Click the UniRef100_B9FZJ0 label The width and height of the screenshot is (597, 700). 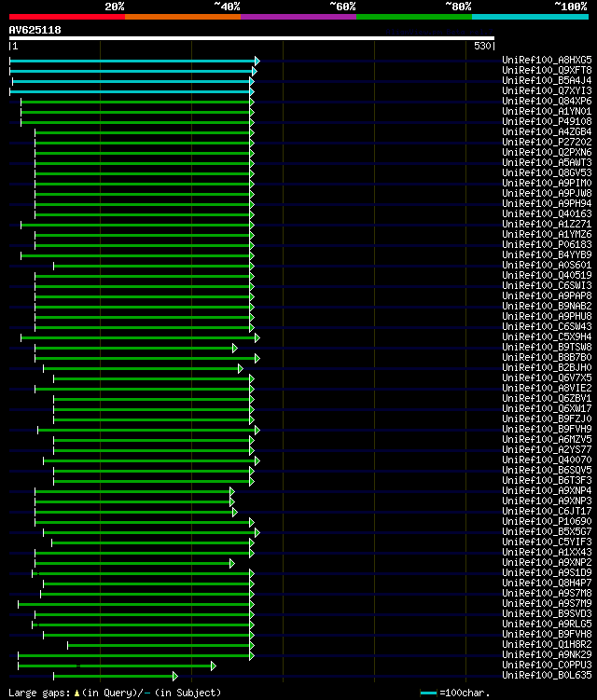[x=547, y=419]
